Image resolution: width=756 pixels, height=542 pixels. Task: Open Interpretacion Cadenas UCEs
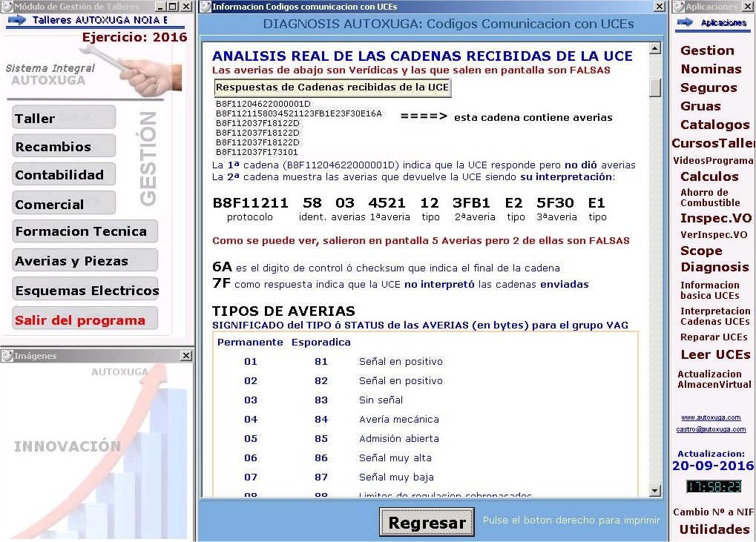click(x=715, y=316)
